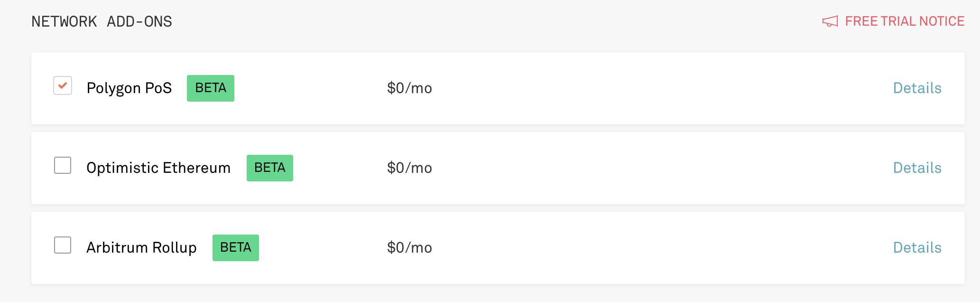This screenshot has width=980, height=302.
Task: Enable the Optimistic Ethereum add-on checkbox
Action: [x=63, y=166]
